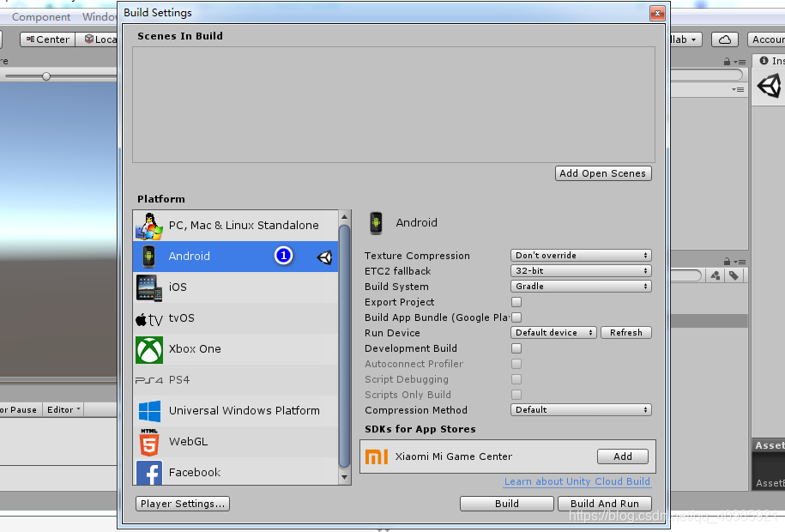785x532 pixels.
Task: Select the Facebook platform icon
Action: (149, 473)
